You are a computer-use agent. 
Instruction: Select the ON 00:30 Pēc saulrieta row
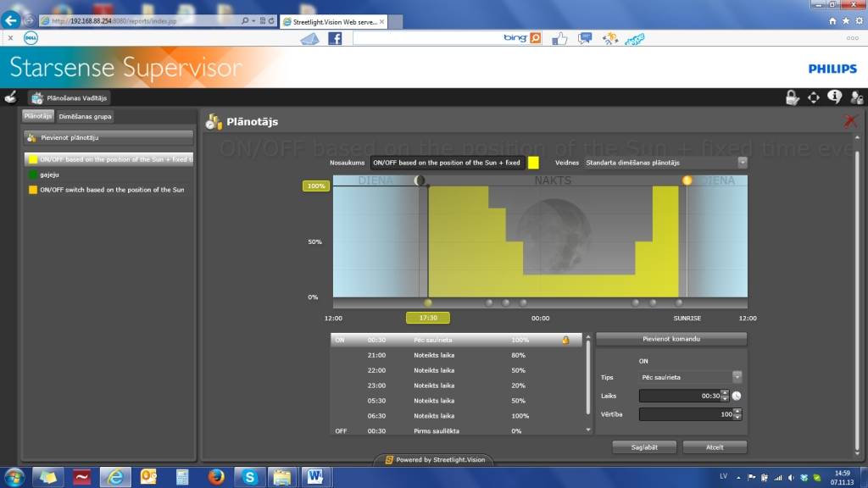(x=456, y=340)
